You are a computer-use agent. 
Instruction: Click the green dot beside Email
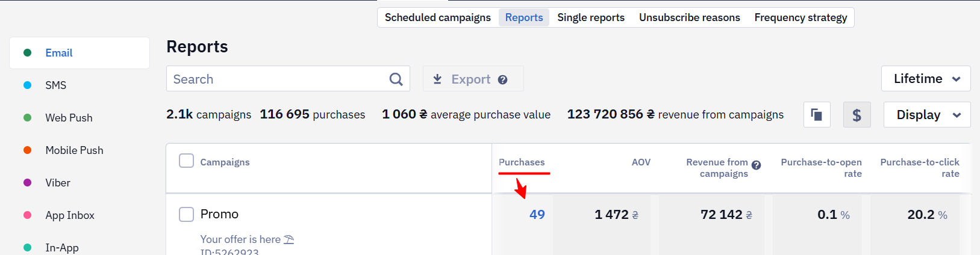(27, 53)
